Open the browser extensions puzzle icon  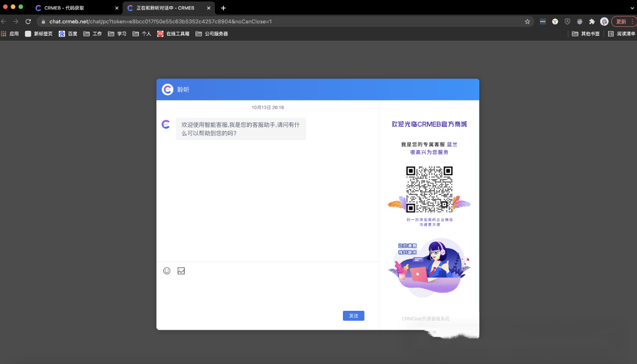(592, 21)
